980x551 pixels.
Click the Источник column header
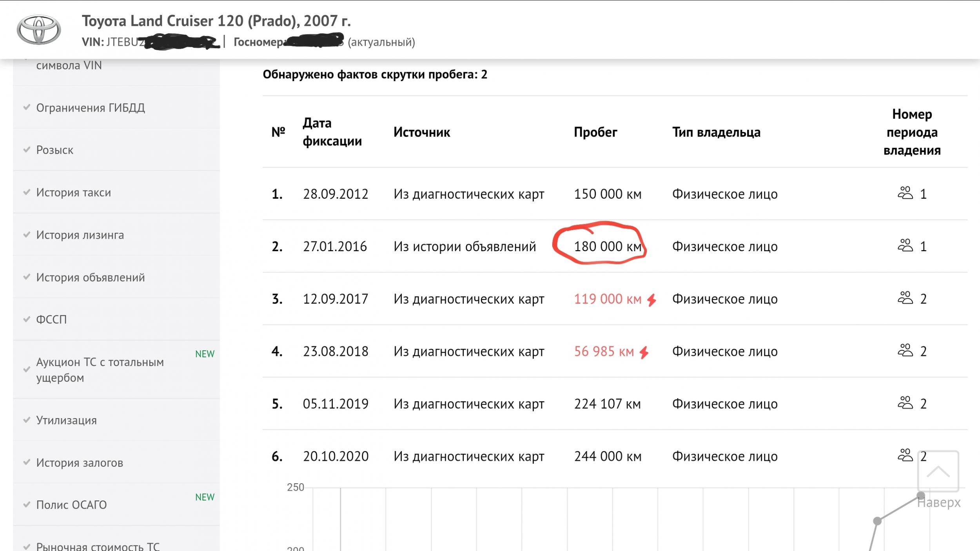[x=422, y=132]
